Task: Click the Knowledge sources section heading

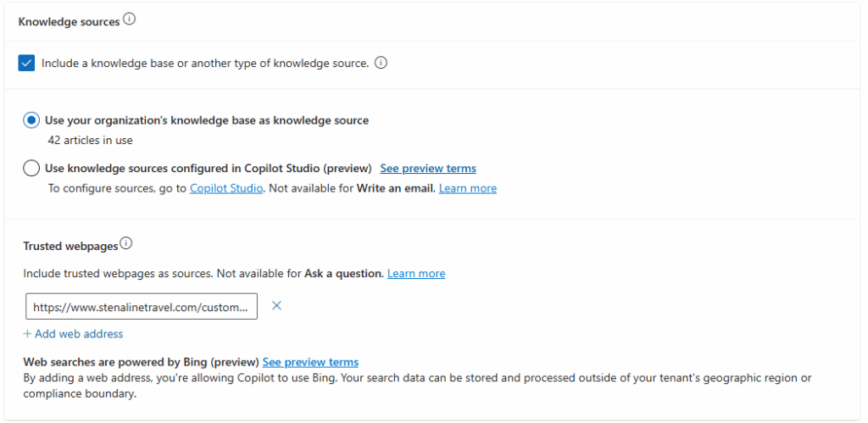Action: (70, 22)
